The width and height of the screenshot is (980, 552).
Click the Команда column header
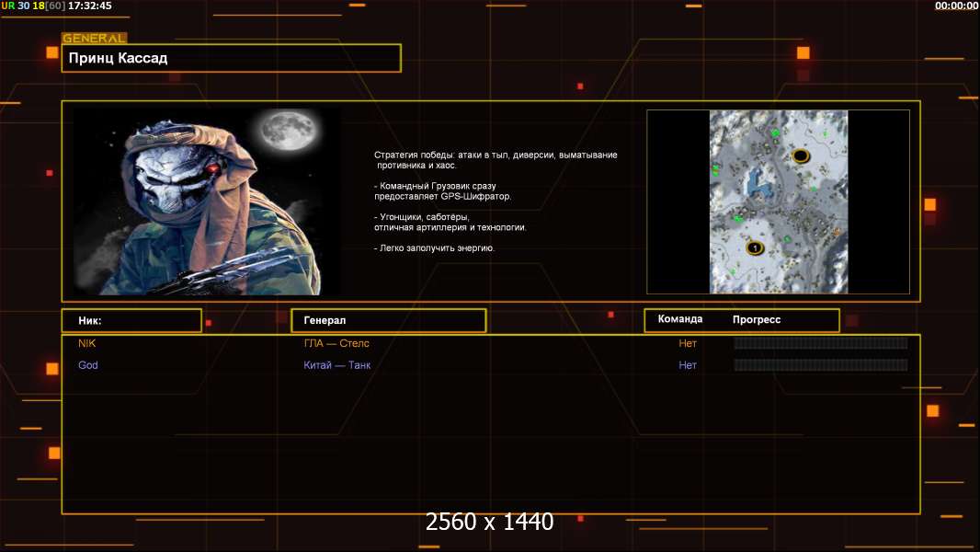coord(680,319)
